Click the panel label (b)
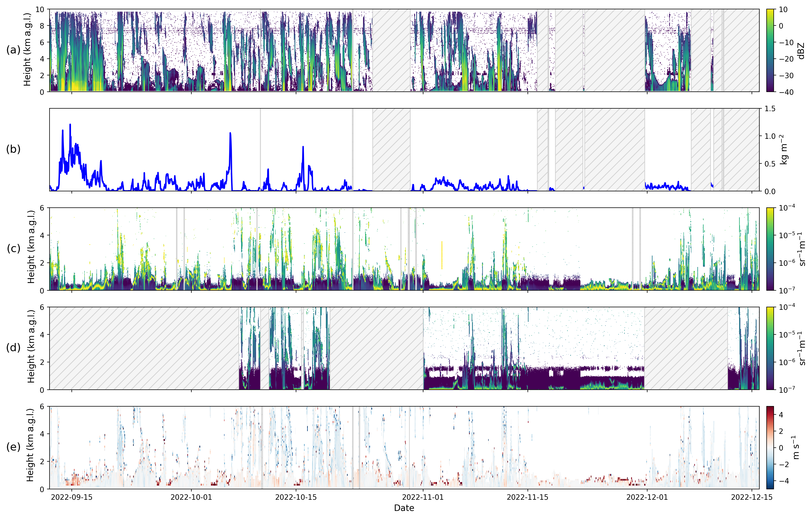Image resolution: width=812 pixels, height=518 pixels. [13, 149]
